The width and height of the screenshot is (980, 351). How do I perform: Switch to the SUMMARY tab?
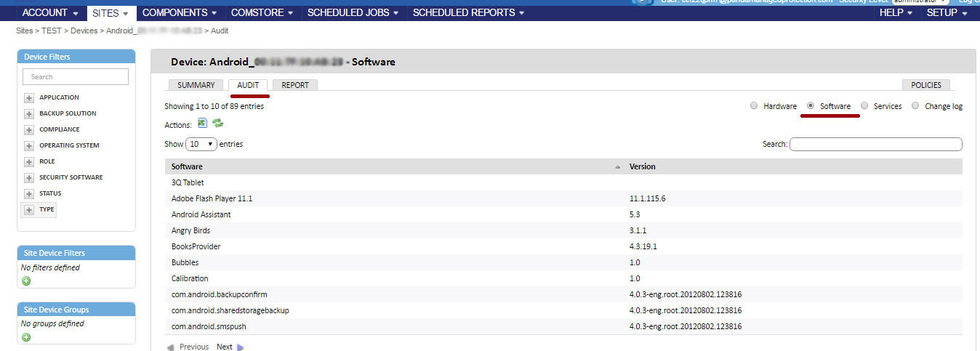pyautogui.click(x=196, y=85)
